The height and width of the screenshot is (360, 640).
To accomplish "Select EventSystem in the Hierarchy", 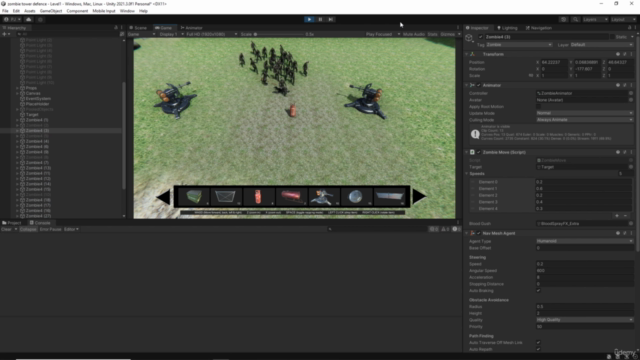I will point(38,99).
